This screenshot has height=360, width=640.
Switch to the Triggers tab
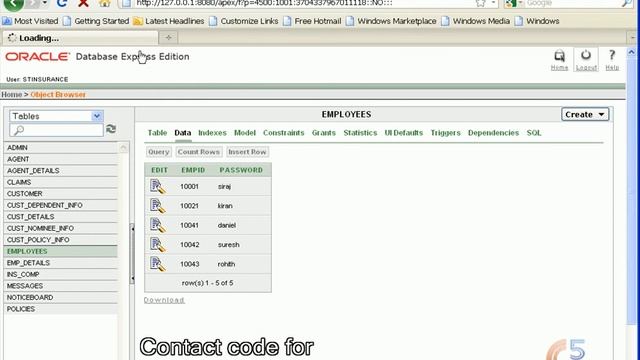pos(445,133)
